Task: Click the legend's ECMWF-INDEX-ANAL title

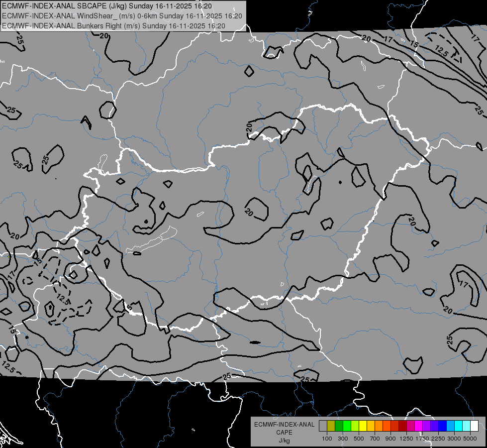Action: coord(284,425)
